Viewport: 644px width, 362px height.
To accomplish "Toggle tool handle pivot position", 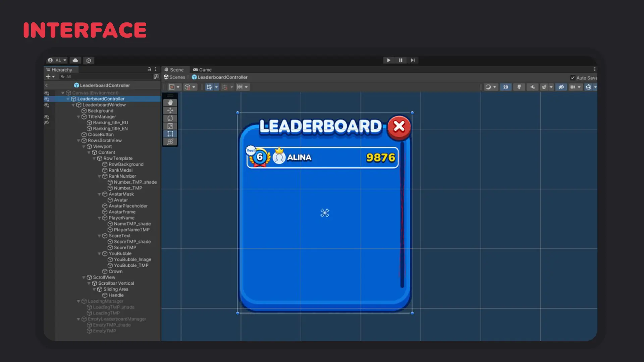I will pos(172,87).
